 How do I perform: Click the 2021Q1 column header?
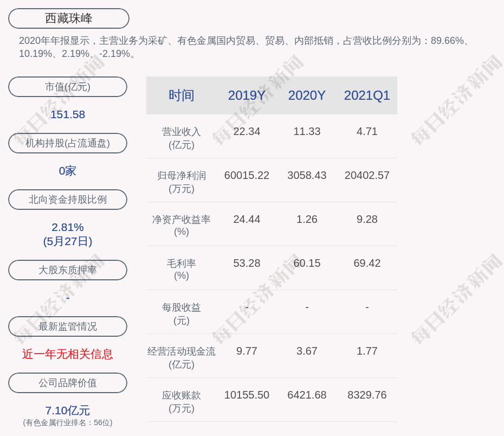click(x=367, y=95)
